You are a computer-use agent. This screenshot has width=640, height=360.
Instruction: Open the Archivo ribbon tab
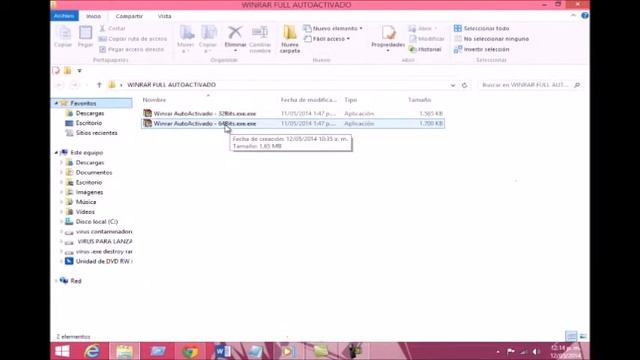(x=64, y=16)
